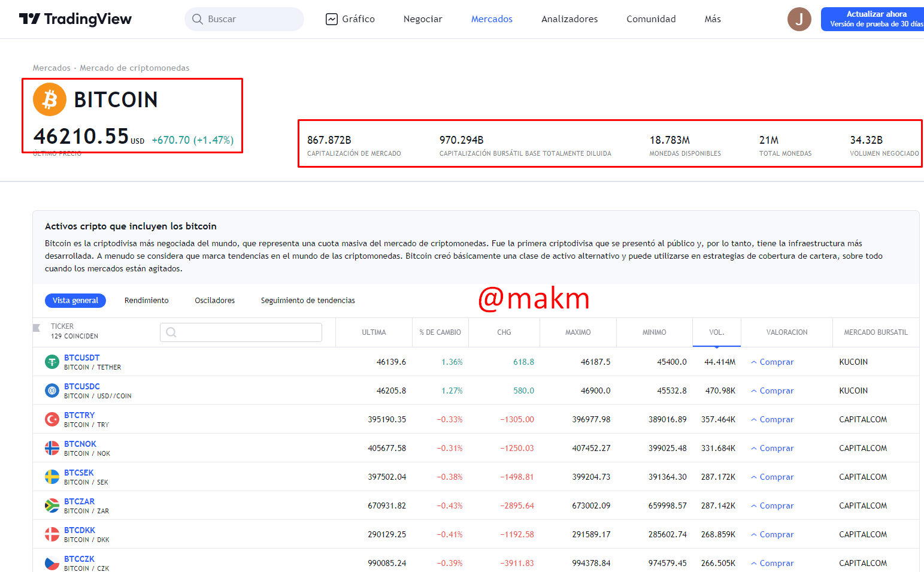Click the flag icon beside TICKER header
Viewport: 924px width, 572px height.
37,328
